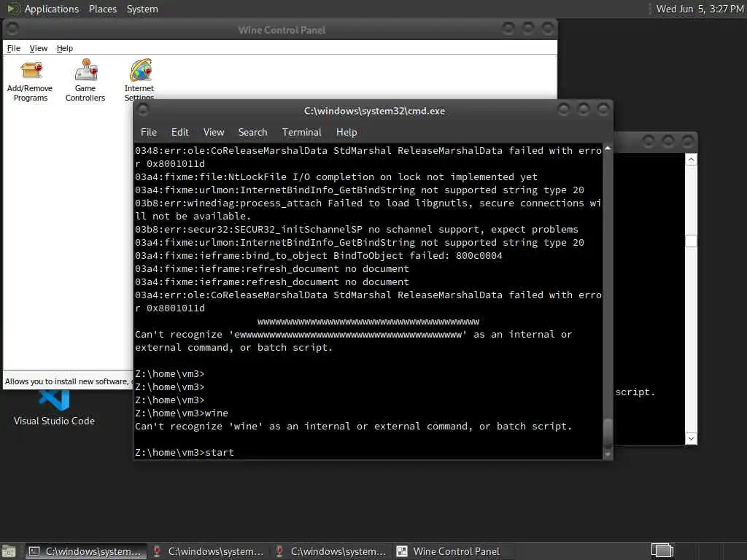Open File menu in Wine Control Panel
The width and height of the screenshot is (747, 560).
(13, 48)
